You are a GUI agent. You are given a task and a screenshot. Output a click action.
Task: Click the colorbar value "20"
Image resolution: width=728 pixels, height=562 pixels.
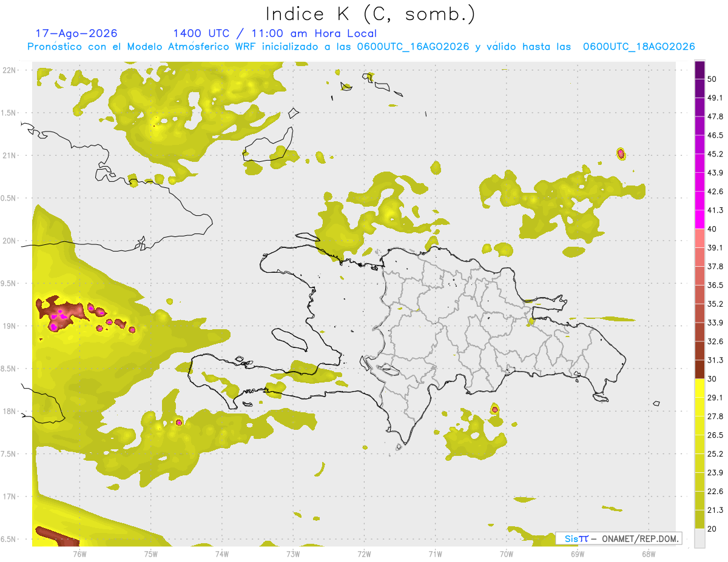pyautogui.click(x=712, y=529)
